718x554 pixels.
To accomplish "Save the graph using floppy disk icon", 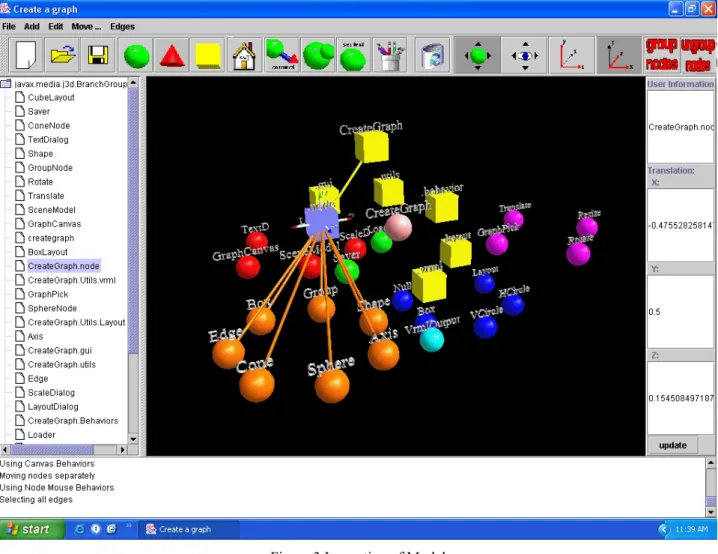I will (98, 55).
